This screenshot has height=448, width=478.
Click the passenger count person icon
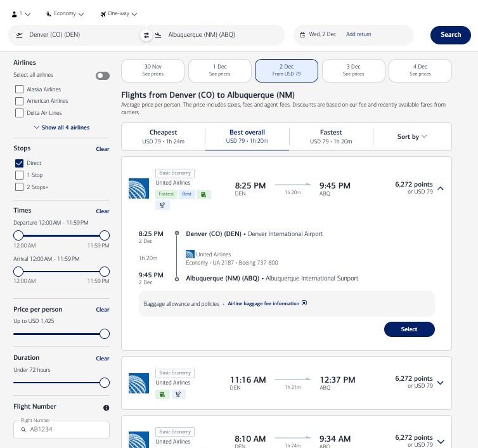15,14
